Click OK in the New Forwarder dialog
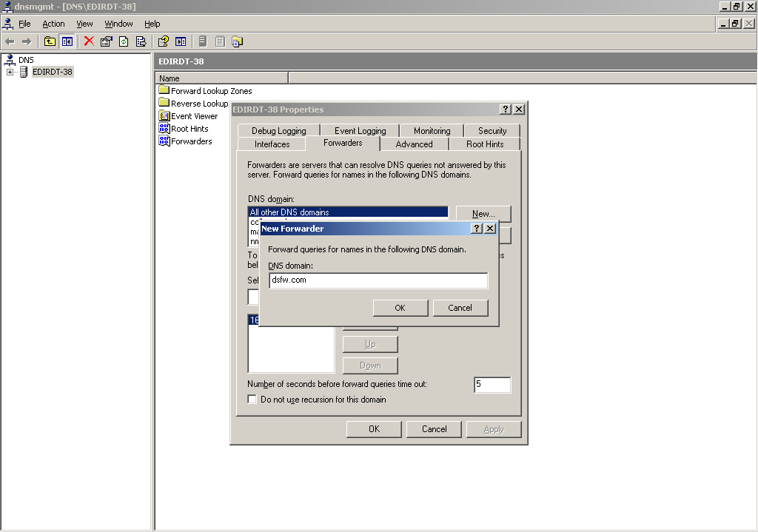This screenshot has height=532, width=758. click(x=400, y=308)
